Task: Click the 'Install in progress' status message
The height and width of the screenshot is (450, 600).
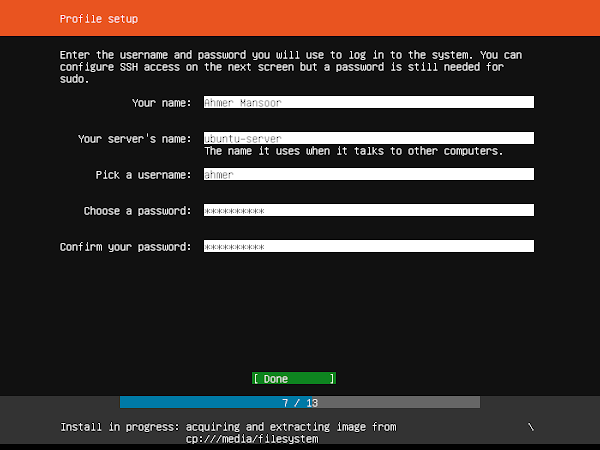Action: coord(228,432)
